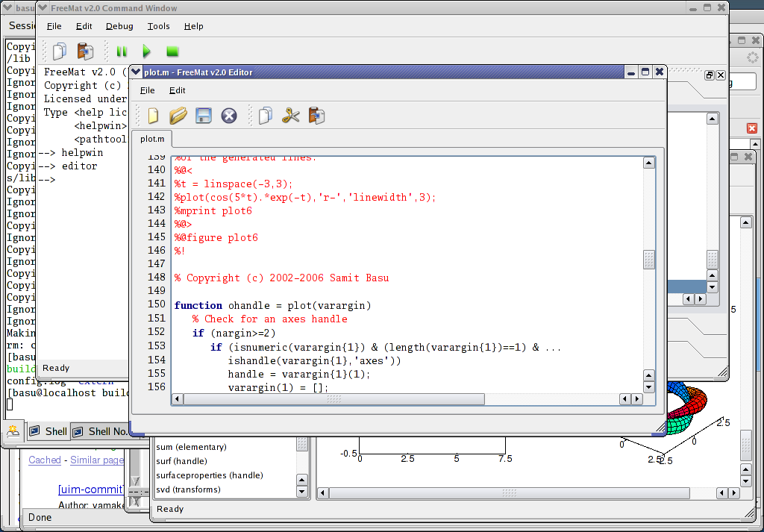The image size is (764, 532).
Task: Click the editor horizontal scrollbar thumb
Action: (334, 399)
